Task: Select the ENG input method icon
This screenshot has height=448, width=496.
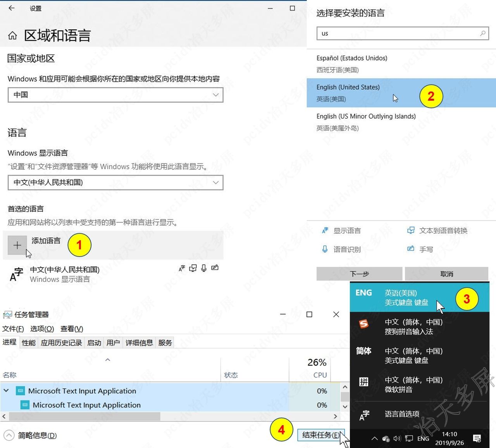Action: pyautogui.click(x=363, y=293)
